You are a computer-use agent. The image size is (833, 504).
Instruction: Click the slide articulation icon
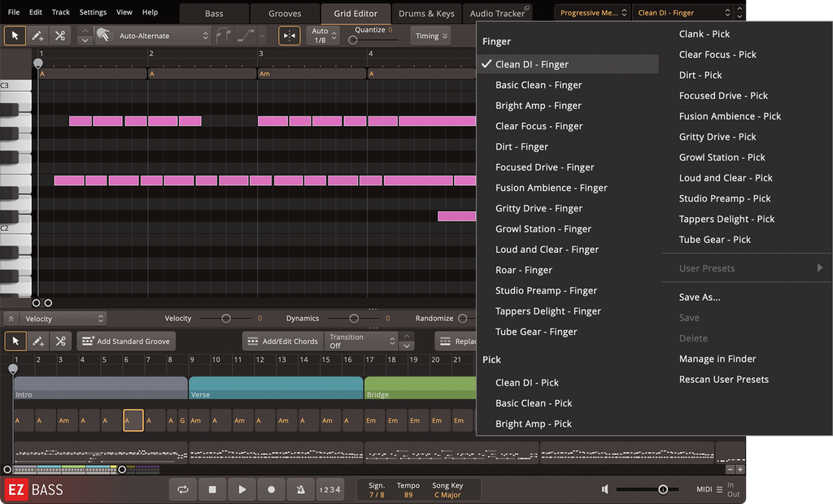[246, 36]
